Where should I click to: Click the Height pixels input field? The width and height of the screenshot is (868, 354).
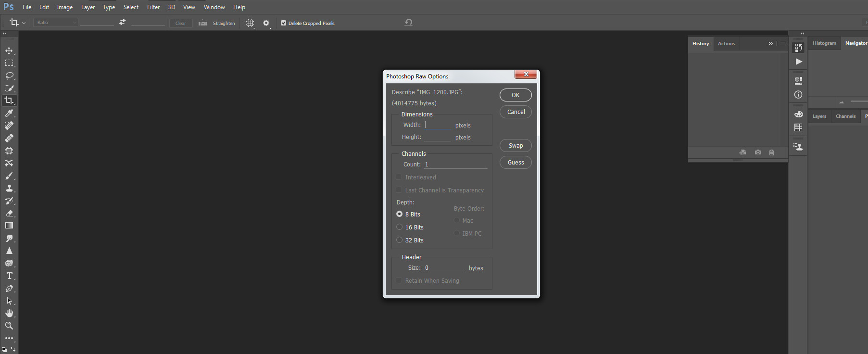coord(437,137)
